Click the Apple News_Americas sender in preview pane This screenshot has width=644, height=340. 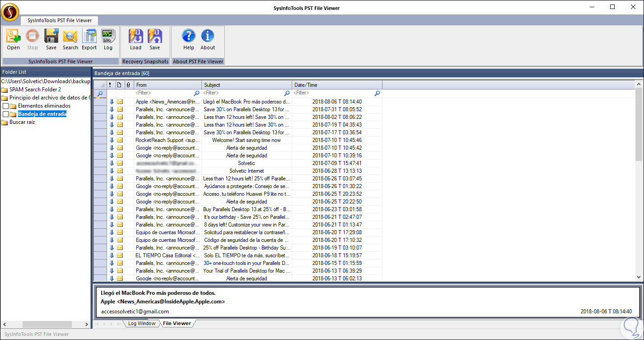tap(163, 302)
